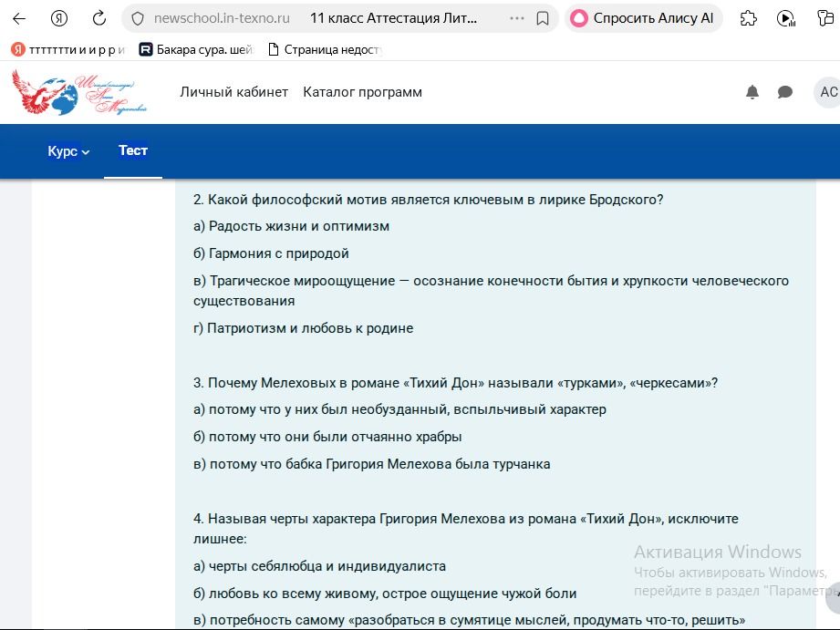Screen dimensions: 840x630
Task: Open the messages chat bubble icon
Action: click(785, 92)
